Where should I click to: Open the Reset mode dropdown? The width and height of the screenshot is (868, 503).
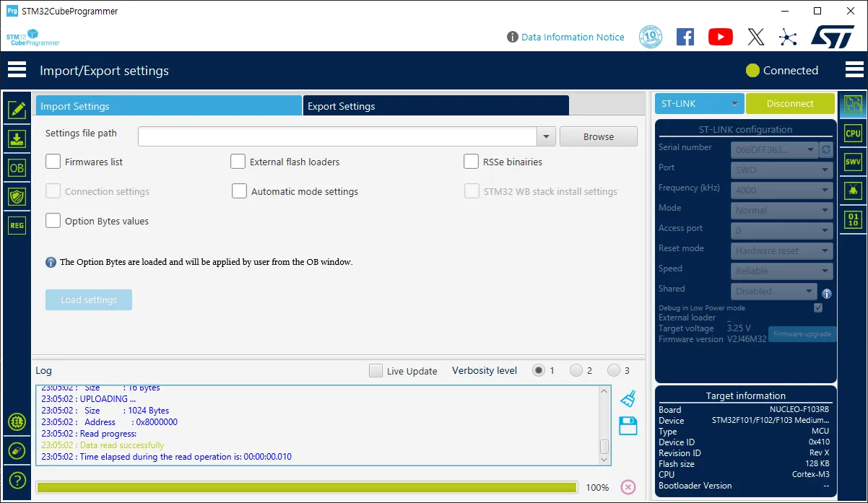pos(782,251)
